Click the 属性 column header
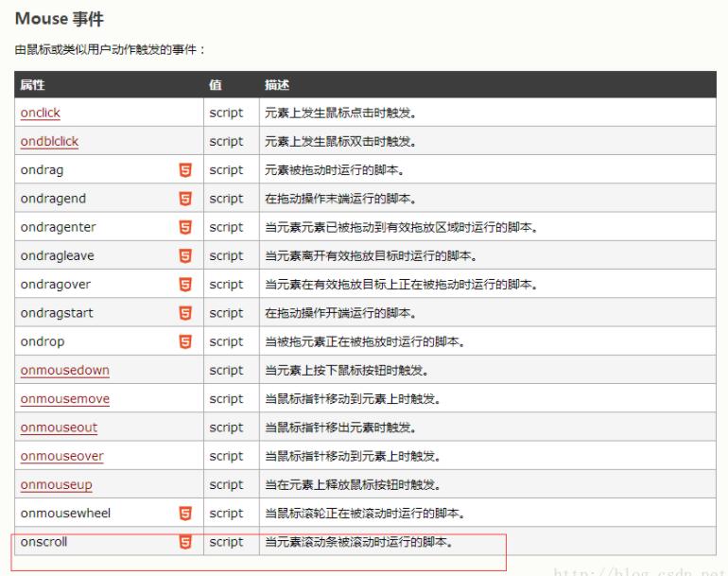The width and height of the screenshot is (728, 576). [x=32, y=84]
